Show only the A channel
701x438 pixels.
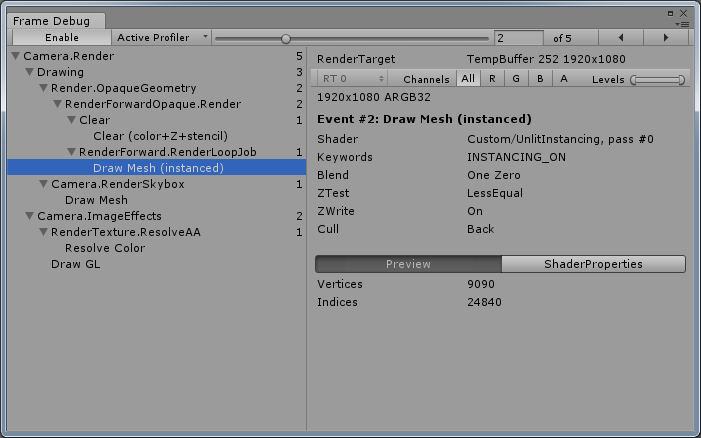[564, 79]
